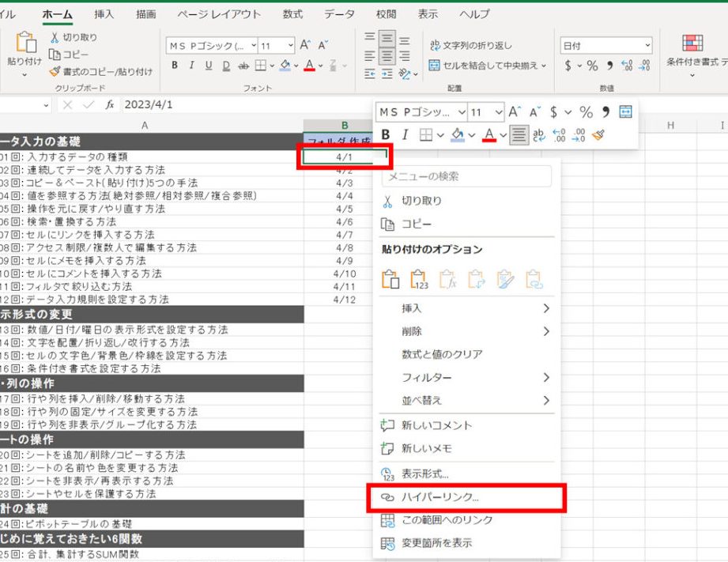The height and width of the screenshot is (562, 728).
Task: Open the データ ribbon tab
Action: 339,14
